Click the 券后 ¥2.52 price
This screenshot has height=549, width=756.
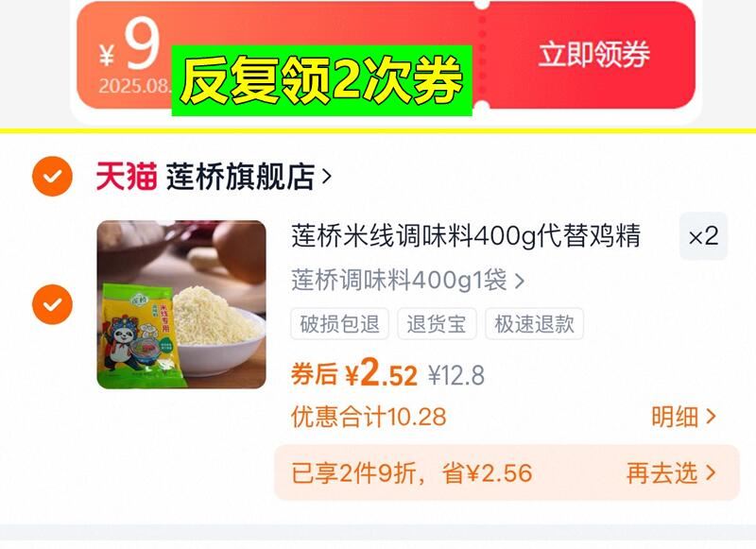click(x=354, y=373)
